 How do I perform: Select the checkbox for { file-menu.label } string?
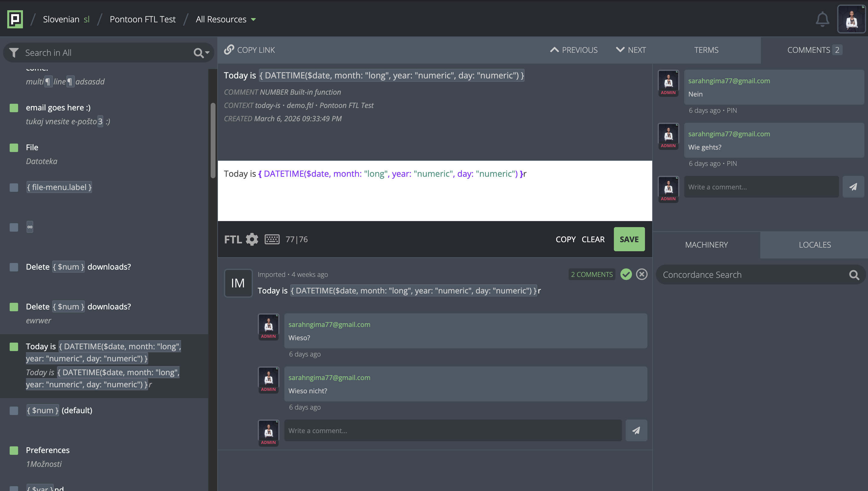(x=14, y=188)
